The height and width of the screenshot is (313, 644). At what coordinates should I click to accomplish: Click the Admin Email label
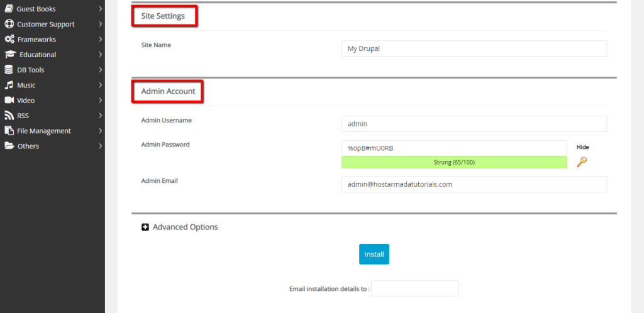(x=159, y=180)
